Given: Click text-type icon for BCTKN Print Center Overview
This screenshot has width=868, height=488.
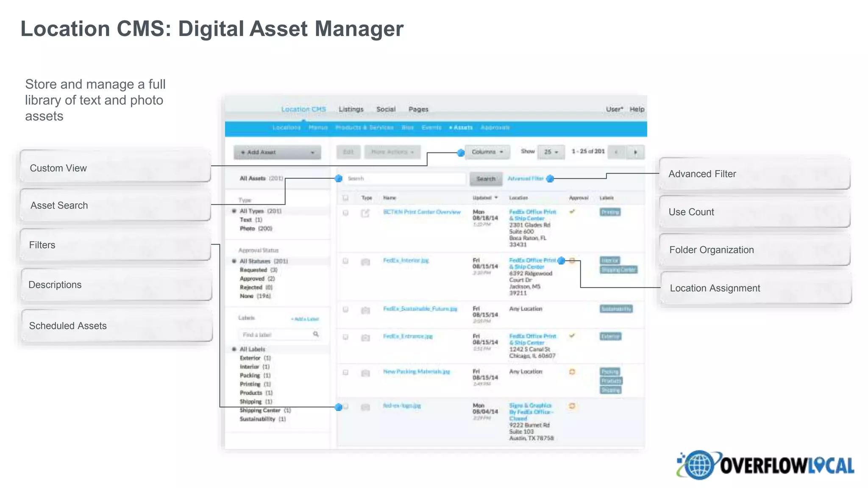Looking at the screenshot, I should [x=365, y=213].
